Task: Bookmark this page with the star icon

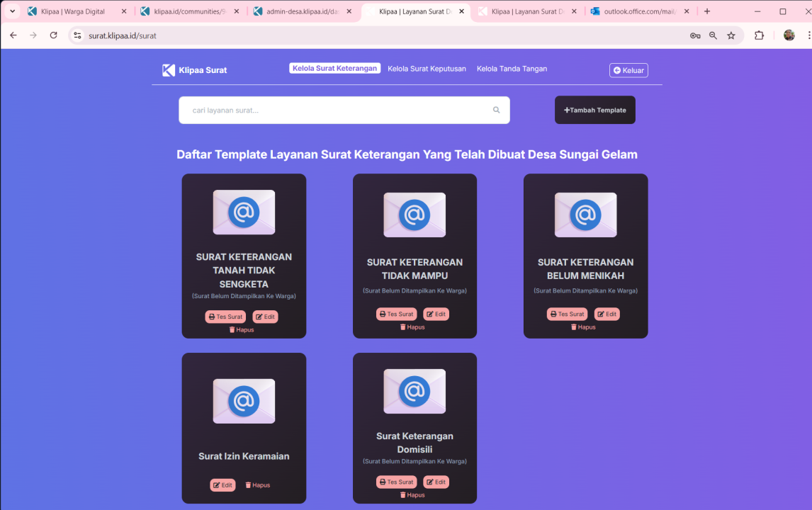Action: pyautogui.click(x=731, y=35)
